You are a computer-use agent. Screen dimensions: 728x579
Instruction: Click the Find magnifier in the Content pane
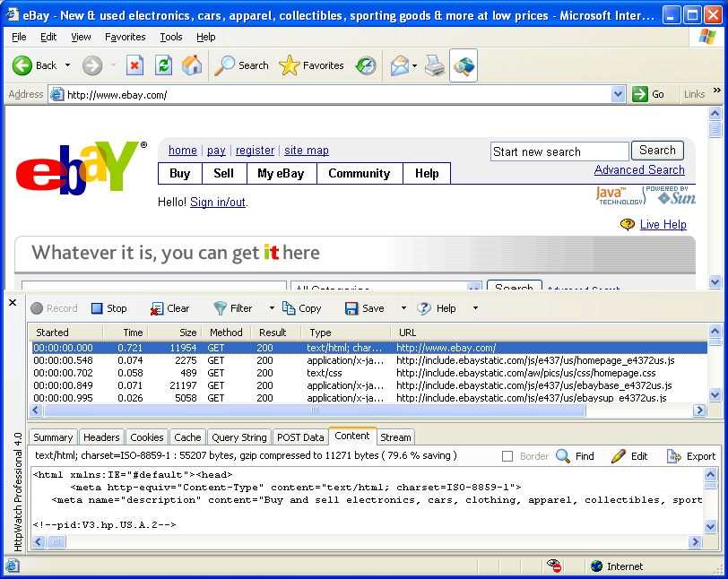(x=563, y=456)
